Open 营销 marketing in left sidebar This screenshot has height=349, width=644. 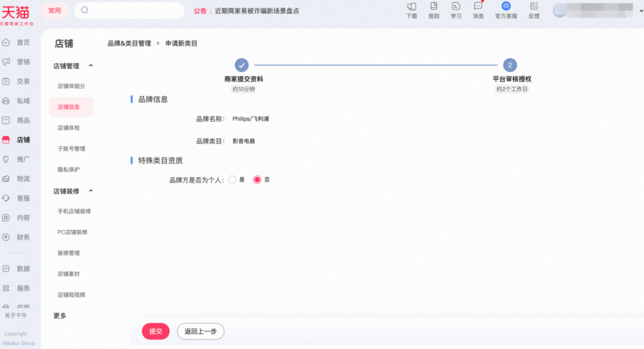tap(16, 62)
